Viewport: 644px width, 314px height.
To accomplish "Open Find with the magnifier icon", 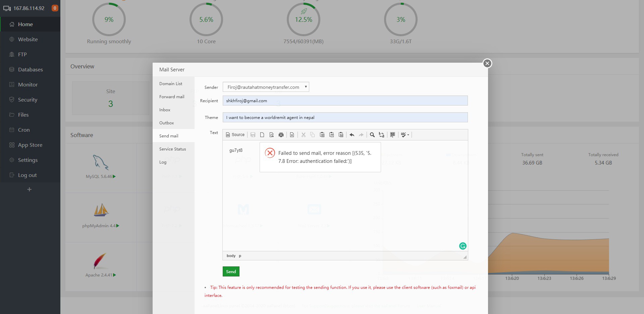I will [x=372, y=135].
